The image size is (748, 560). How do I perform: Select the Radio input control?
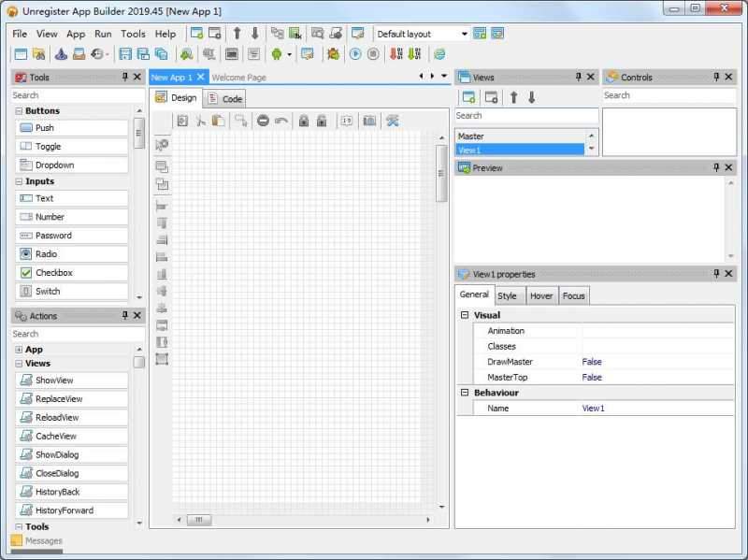[x=47, y=253]
